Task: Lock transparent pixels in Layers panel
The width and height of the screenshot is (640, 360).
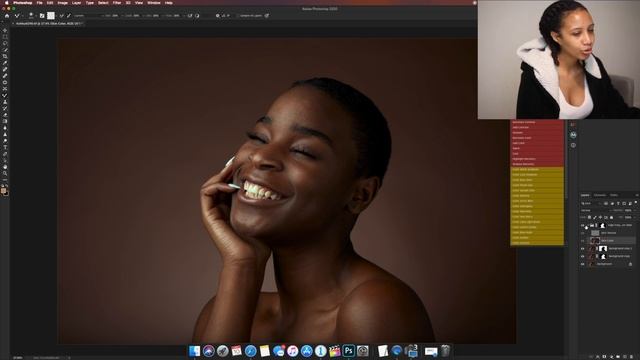Action: (589, 217)
